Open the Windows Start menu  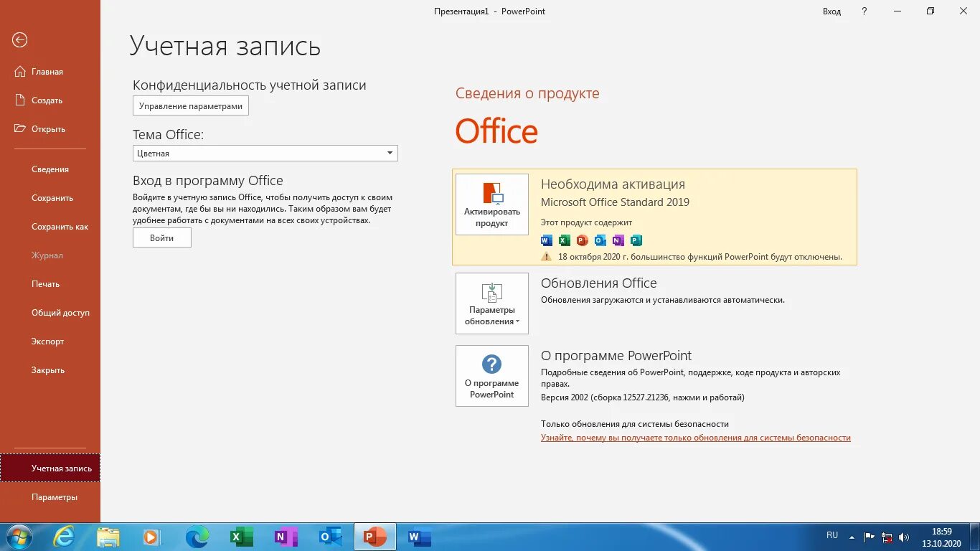point(19,537)
